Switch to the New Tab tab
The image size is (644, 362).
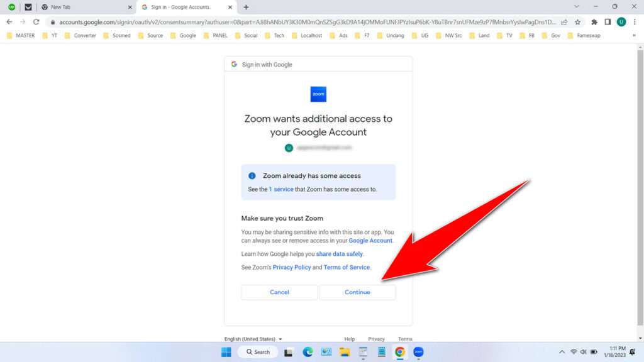(x=86, y=7)
